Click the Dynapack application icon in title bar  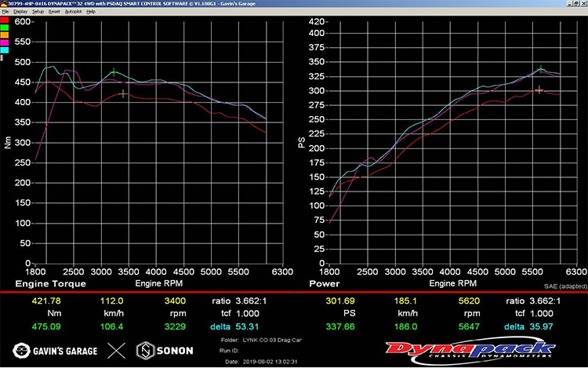click(4, 4)
